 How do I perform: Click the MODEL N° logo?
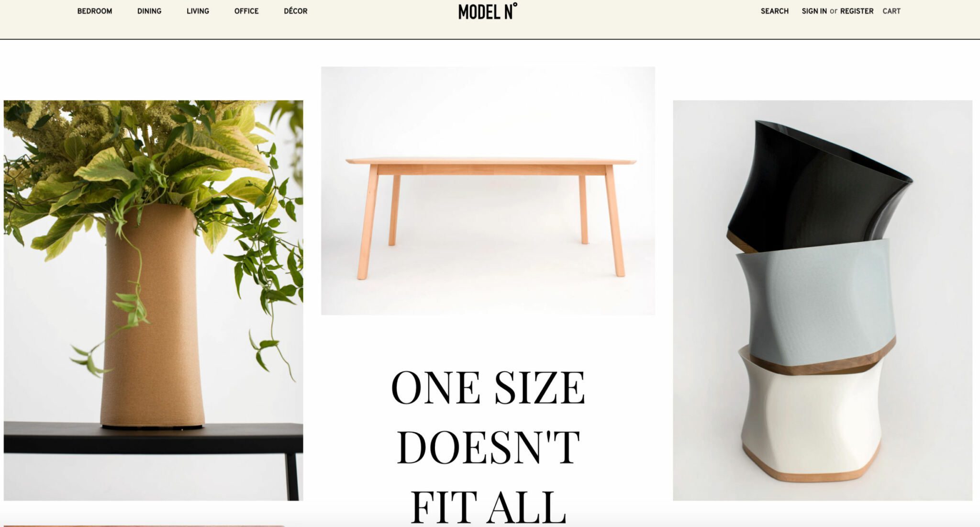(x=488, y=11)
